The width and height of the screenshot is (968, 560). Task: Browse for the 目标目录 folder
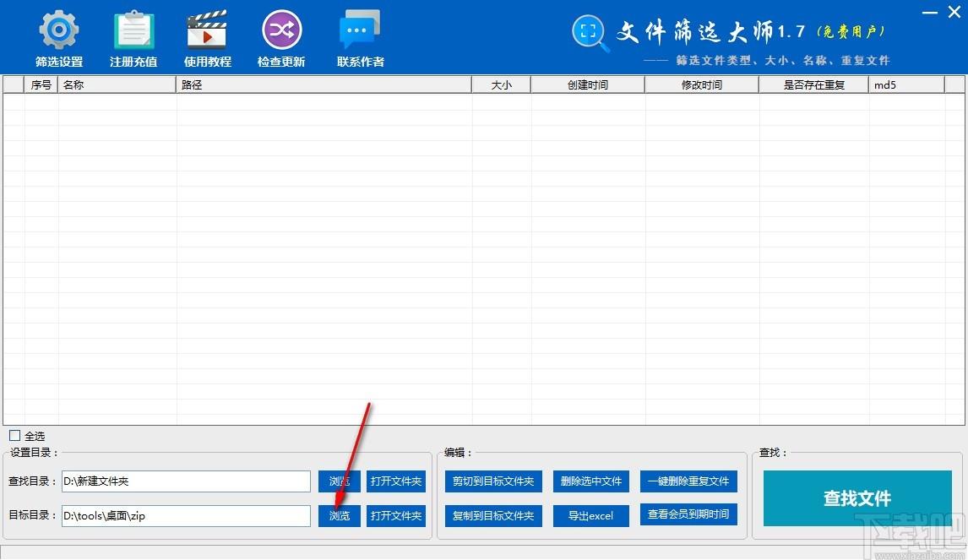click(x=339, y=515)
